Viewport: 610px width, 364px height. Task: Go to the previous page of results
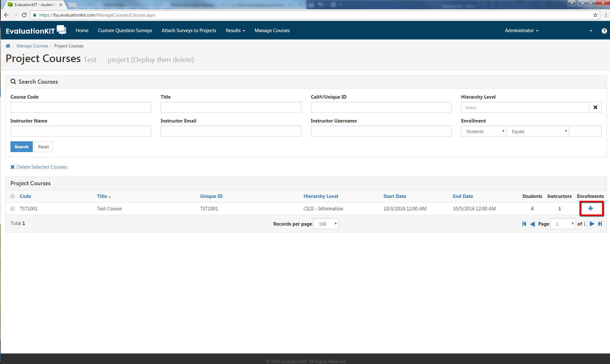pos(532,224)
